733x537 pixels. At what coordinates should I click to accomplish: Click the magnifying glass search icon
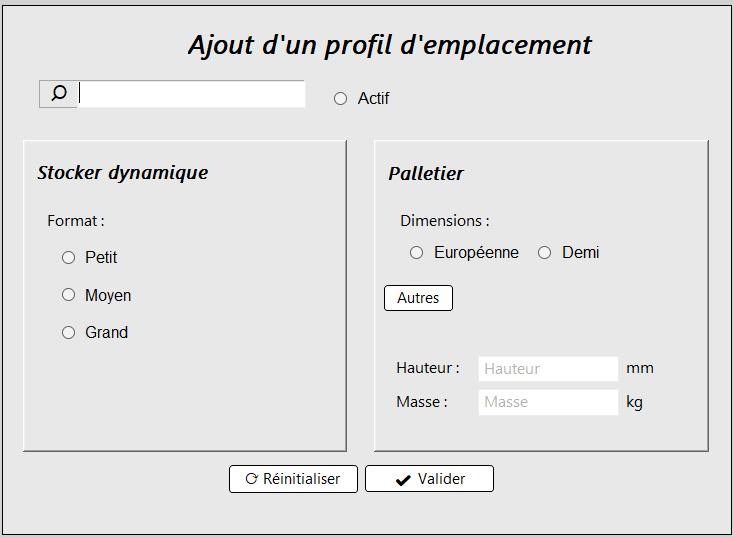click(x=59, y=94)
